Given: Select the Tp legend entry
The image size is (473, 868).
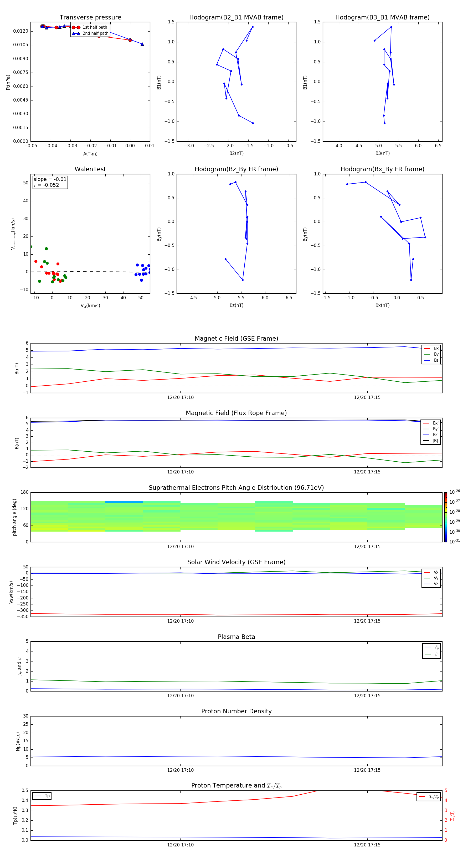Looking at the screenshot, I should point(42,796).
